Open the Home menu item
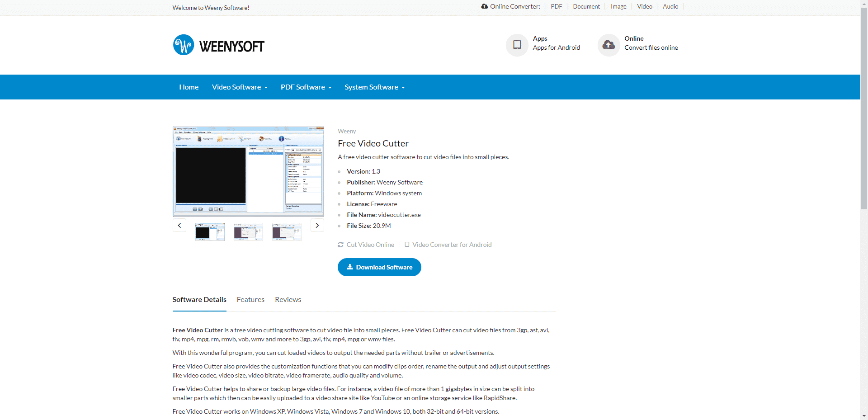This screenshot has height=420, width=868. pyautogui.click(x=189, y=87)
